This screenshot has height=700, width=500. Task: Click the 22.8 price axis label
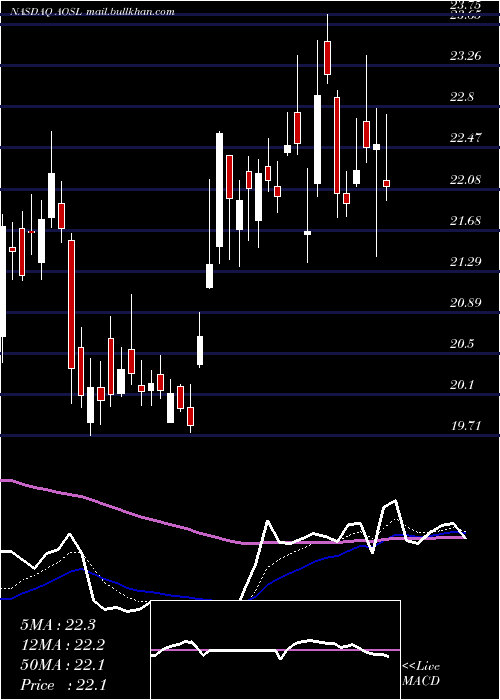click(x=462, y=97)
